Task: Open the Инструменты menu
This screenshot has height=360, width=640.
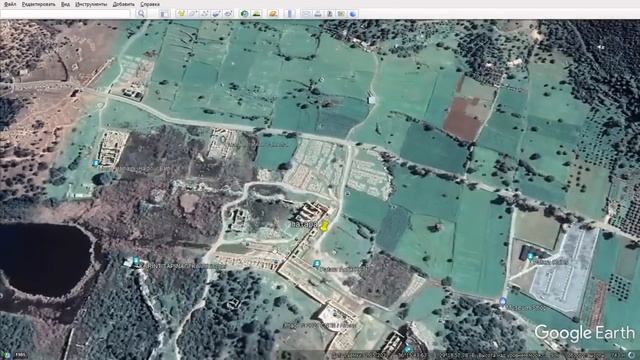Action: click(91, 4)
